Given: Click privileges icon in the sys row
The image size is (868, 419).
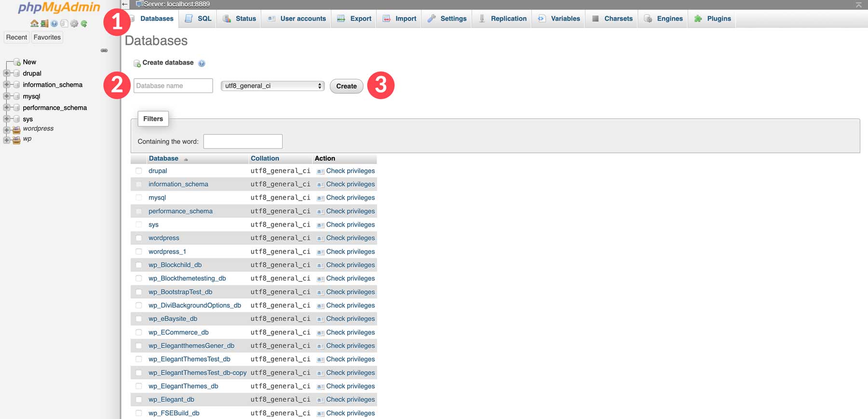Looking at the screenshot, I should tap(320, 225).
